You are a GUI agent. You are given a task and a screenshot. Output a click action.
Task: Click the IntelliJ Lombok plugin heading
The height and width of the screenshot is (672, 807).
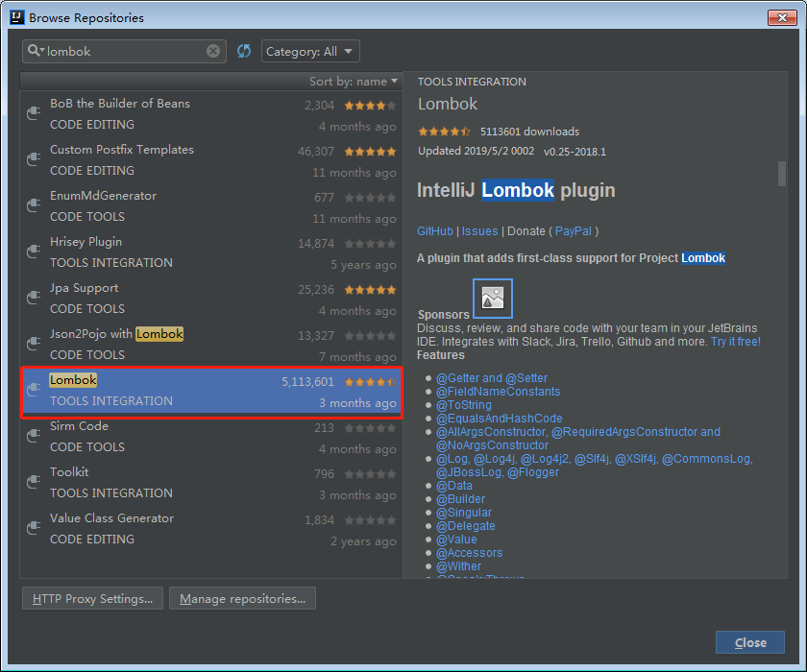(x=516, y=190)
